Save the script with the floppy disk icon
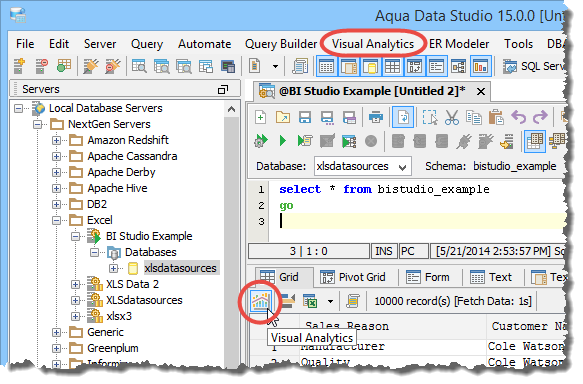583x384 pixels. point(305,117)
